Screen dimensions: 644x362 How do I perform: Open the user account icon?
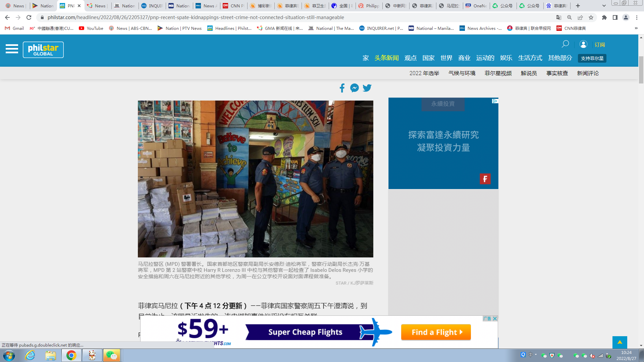click(x=583, y=44)
